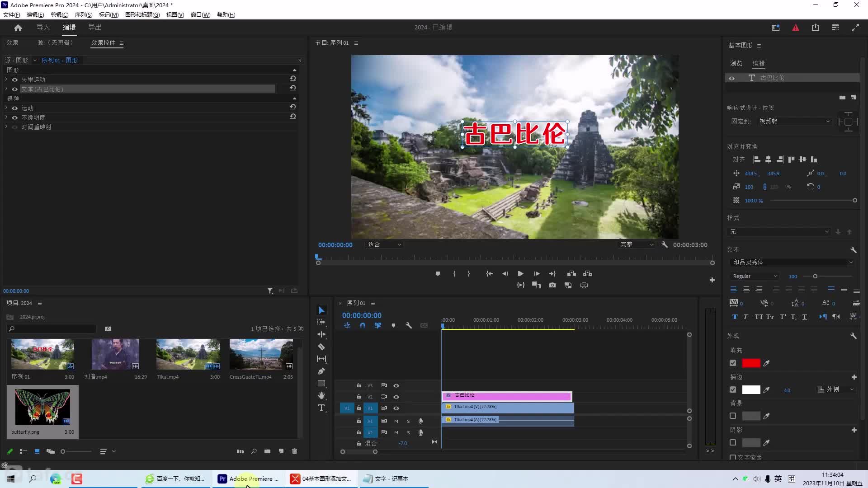Screen dimensions: 868x488
Task: Select the Rectangle tool
Action: point(321,383)
